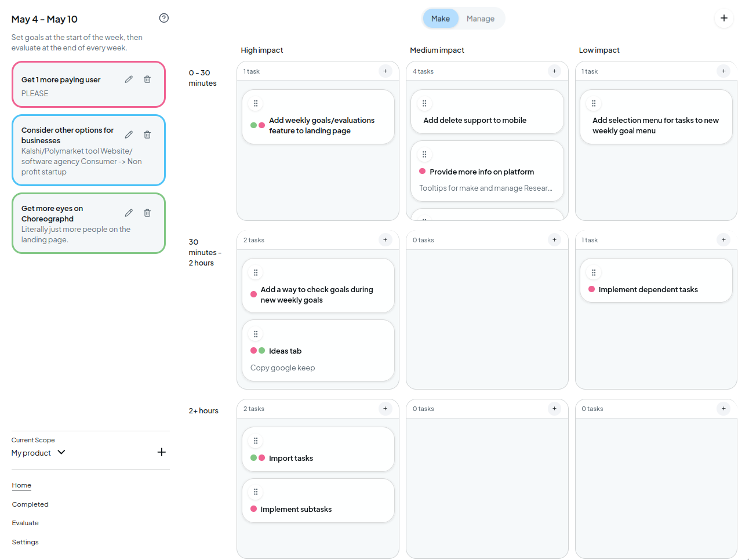Open 'Import tasks' task card
749x560 pixels.
[x=318, y=449]
